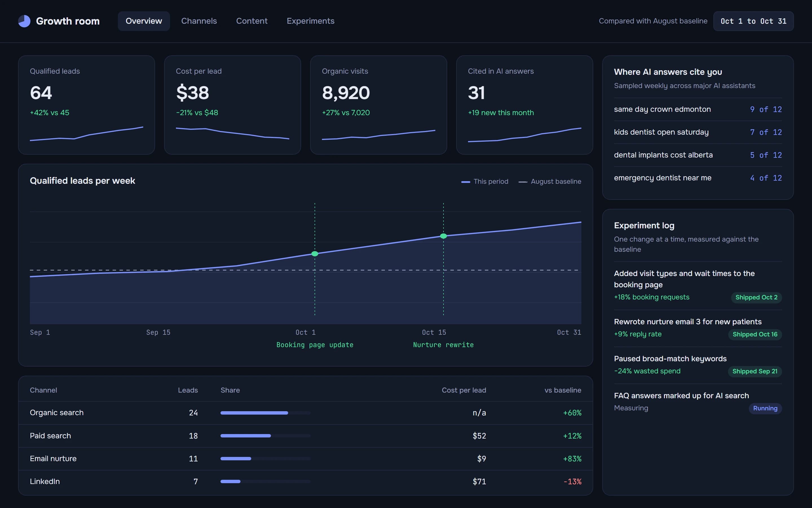Click the Organic visits 8,920 value
The image size is (812, 508).
tap(346, 93)
